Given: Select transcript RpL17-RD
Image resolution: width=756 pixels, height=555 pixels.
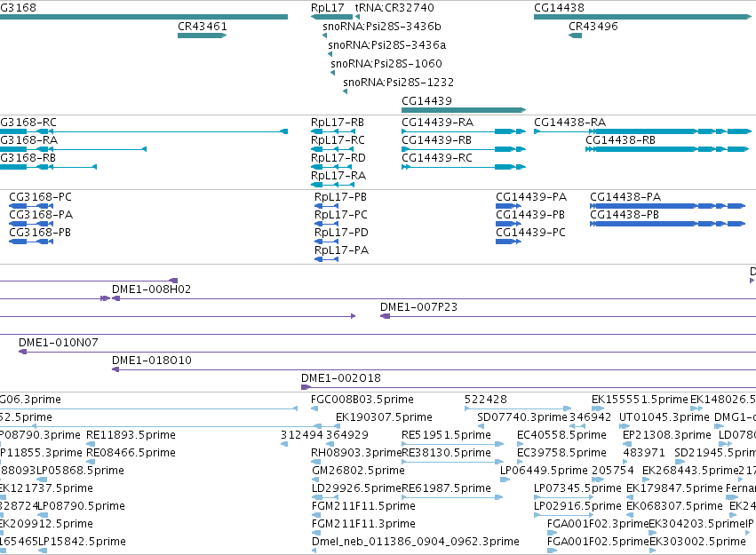Looking at the screenshot, I should pos(338,158).
